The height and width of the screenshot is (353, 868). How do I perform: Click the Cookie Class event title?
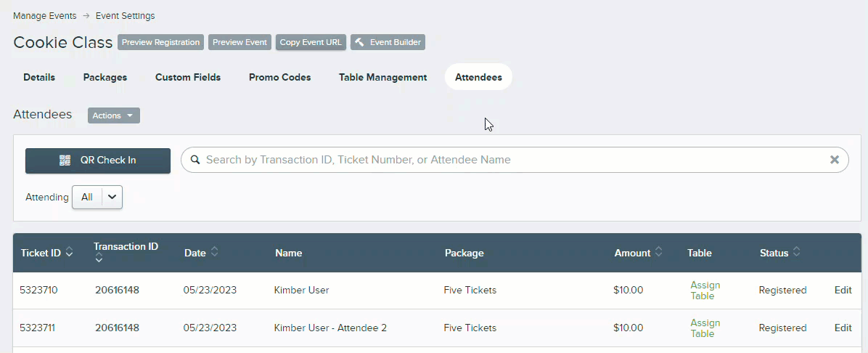click(x=63, y=42)
